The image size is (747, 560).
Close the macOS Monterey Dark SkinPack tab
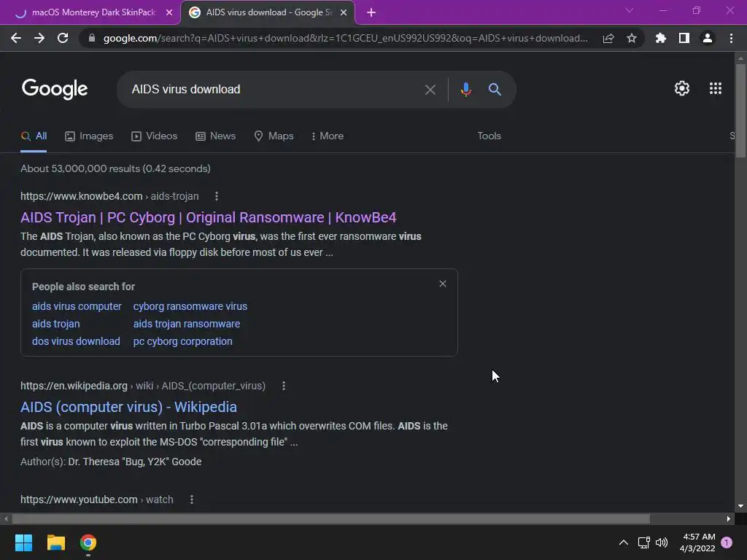point(169,12)
